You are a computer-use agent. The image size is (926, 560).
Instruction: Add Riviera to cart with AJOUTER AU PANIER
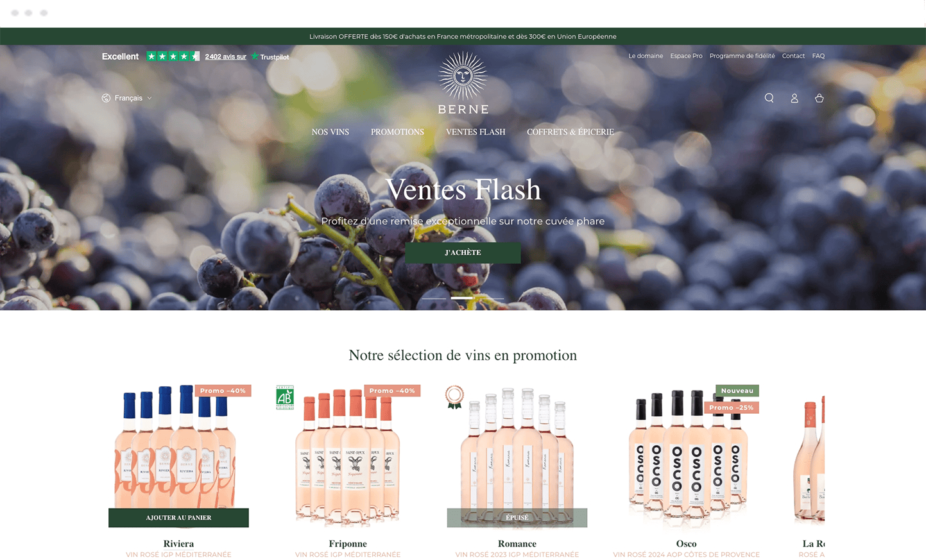point(178,518)
